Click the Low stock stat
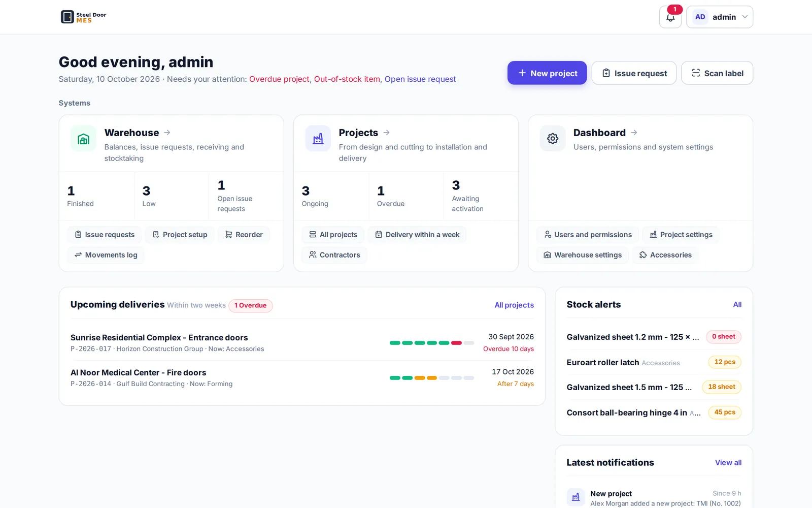Viewport: 812px width, 508px height. (x=172, y=196)
